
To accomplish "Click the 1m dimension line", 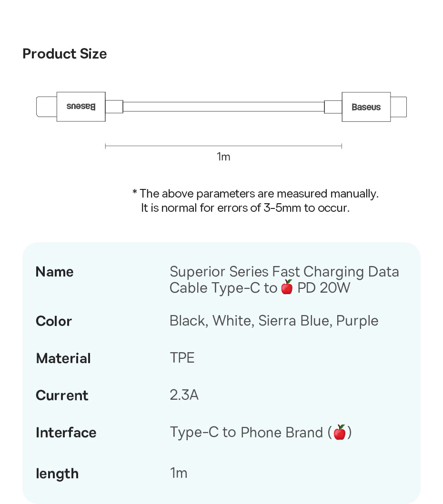I will [x=223, y=146].
